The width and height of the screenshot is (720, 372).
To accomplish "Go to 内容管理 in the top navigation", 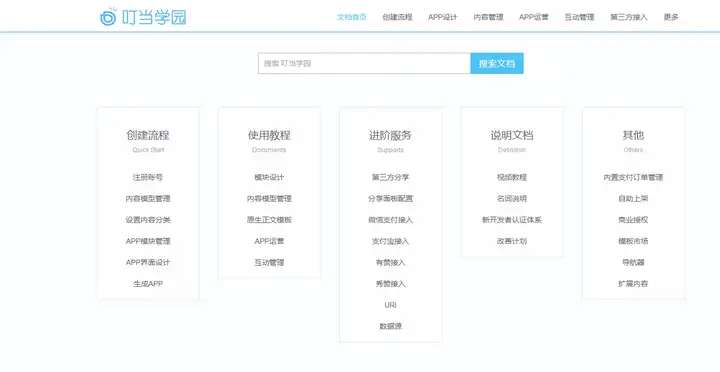I will pyautogui.click(x=489, y=17).
